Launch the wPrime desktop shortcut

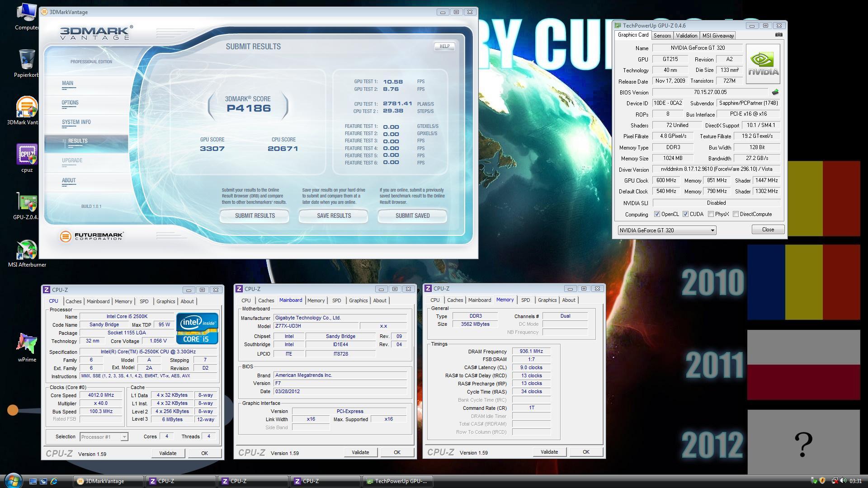click(x=27, y=348)
